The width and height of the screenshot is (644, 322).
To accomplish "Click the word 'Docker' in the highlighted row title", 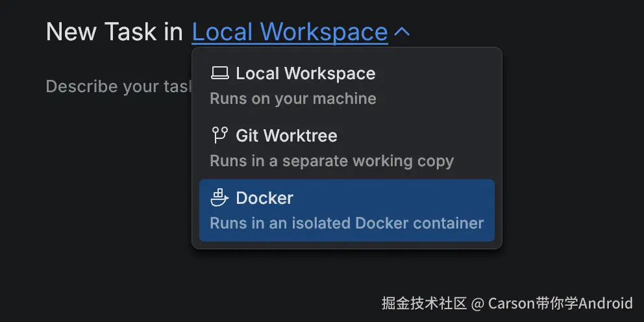I will pos(264,198).
